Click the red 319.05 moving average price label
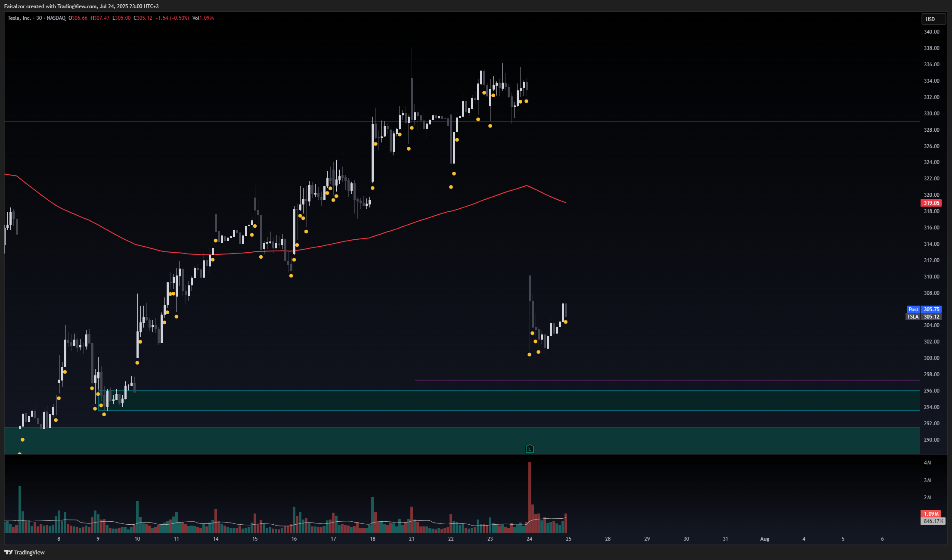Image resolution: width=952 pixels, height=560 pixels. (x=931, y=203)
